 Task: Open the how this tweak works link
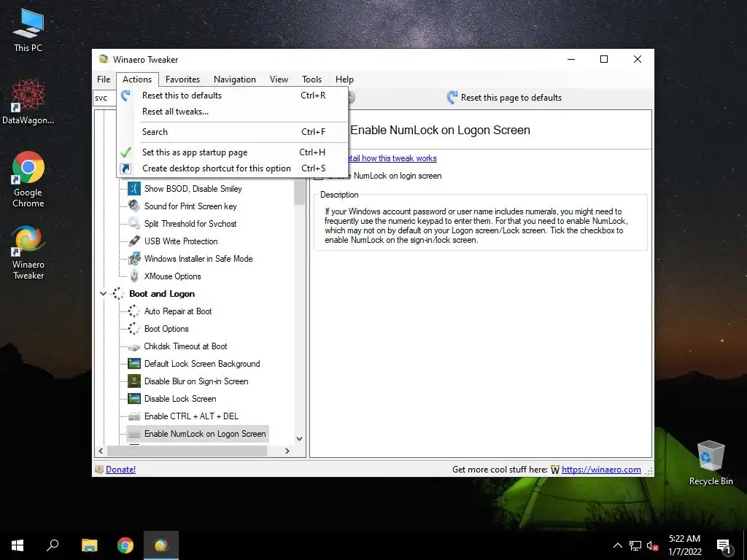tap(392, 158)
